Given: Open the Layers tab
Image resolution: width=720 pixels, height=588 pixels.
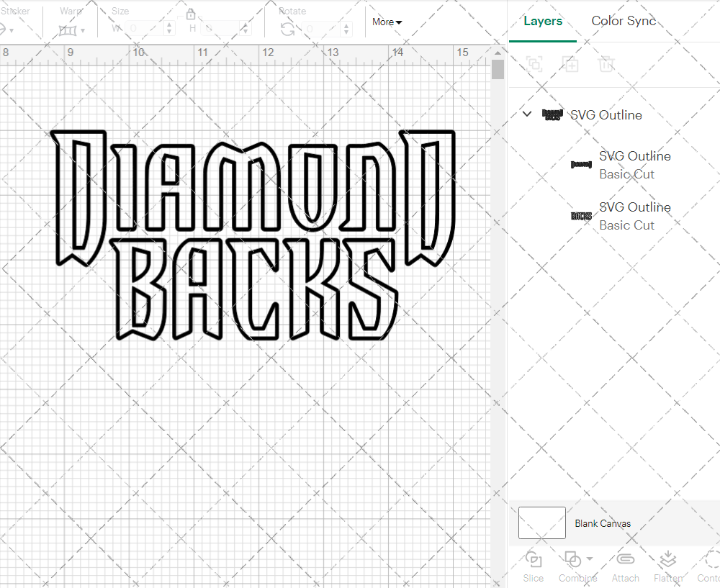Looking at the screenshot, I should click(x=543, y=21).
